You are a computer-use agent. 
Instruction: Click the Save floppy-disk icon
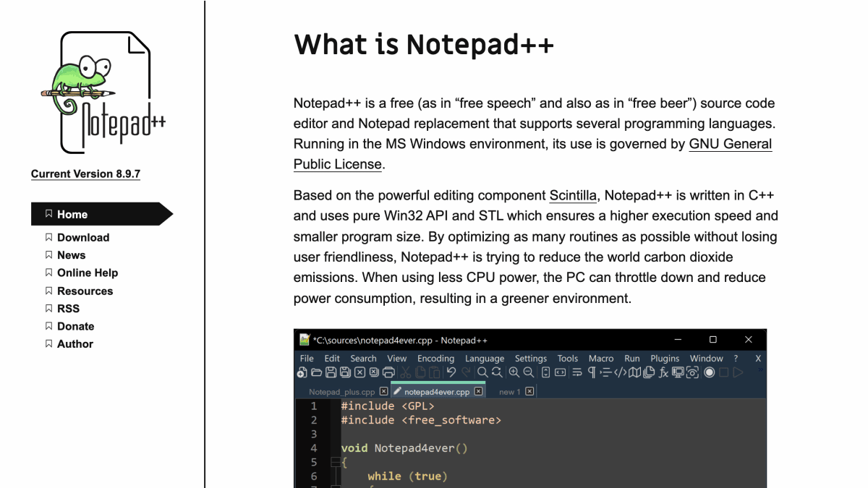[331, 372]
